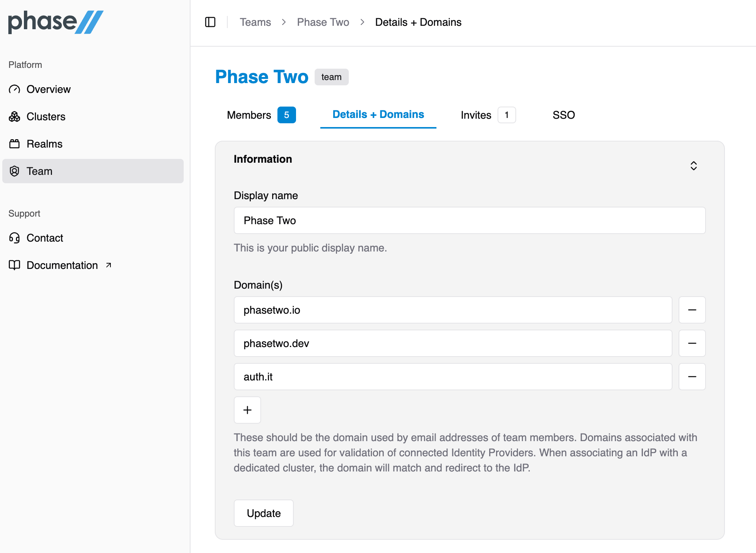Switch to the Members tab
756x553 pixels.
point(249,115)
